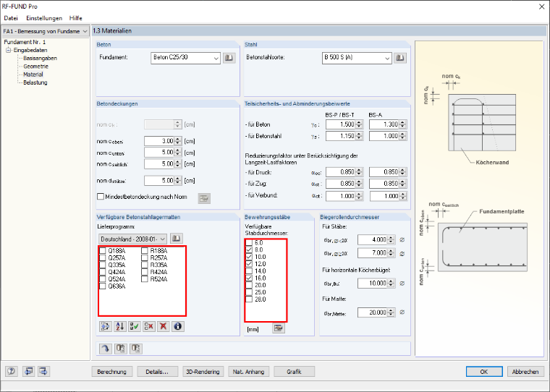Click the Nat. Anhang button
This screenshot has height=392, width=550.
click(x=248, y=372)
